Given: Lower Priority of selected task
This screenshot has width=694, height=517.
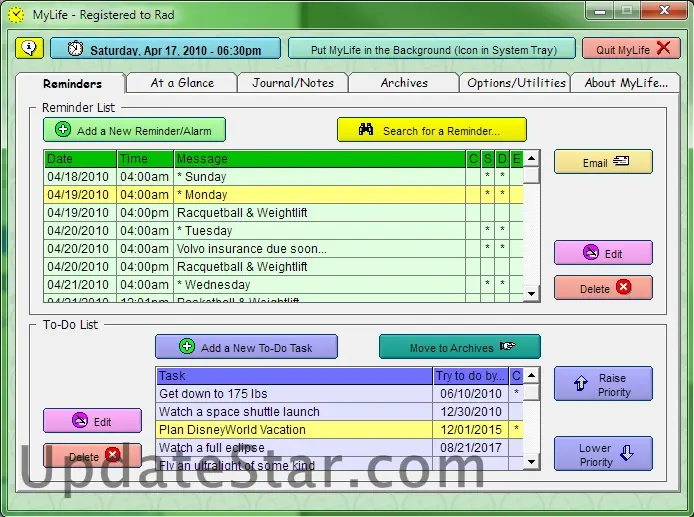Looking at the screenshot, I should [x=603, y=454].
